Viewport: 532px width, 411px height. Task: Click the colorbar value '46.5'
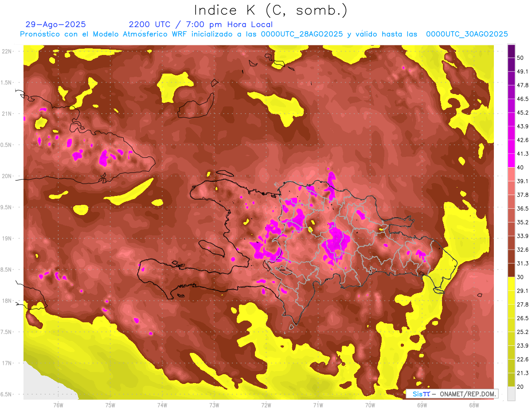coord(523,99)
